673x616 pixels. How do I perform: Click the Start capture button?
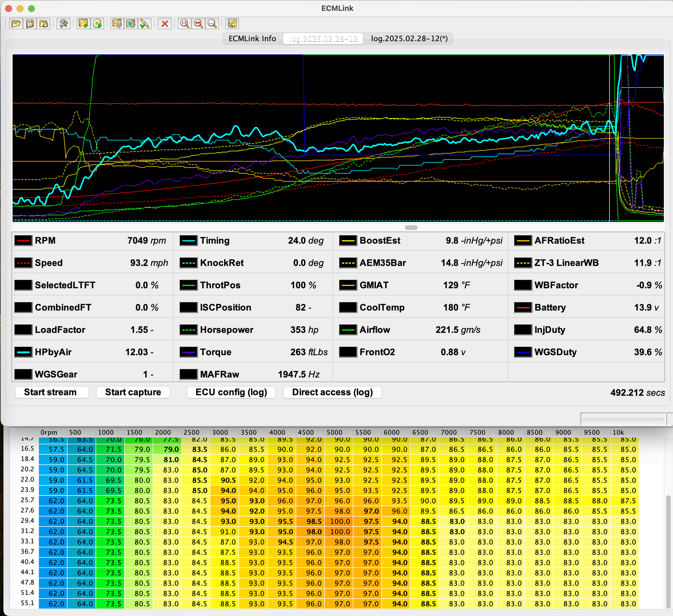pyautogui.click(x=133, y=392)
